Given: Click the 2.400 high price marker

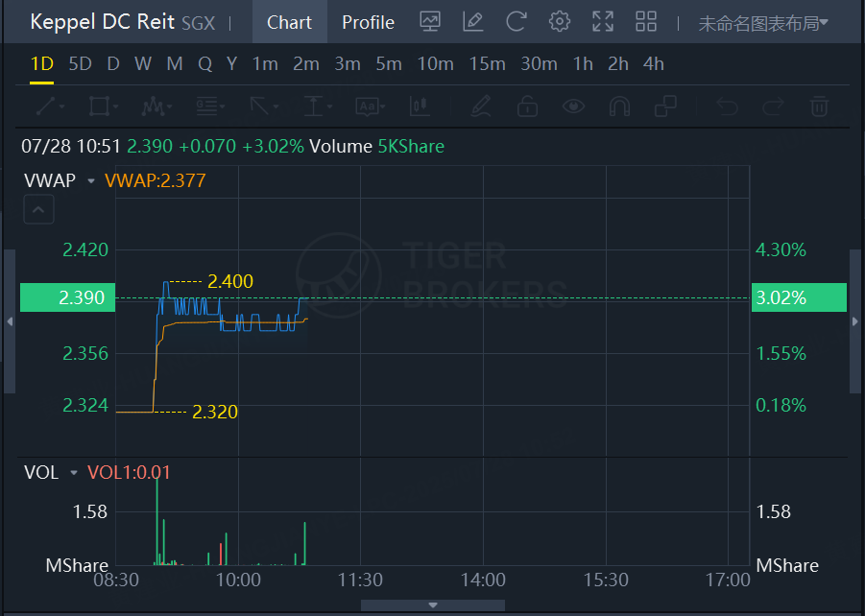Looking at the screenshot, I should [x=230, y=282].
